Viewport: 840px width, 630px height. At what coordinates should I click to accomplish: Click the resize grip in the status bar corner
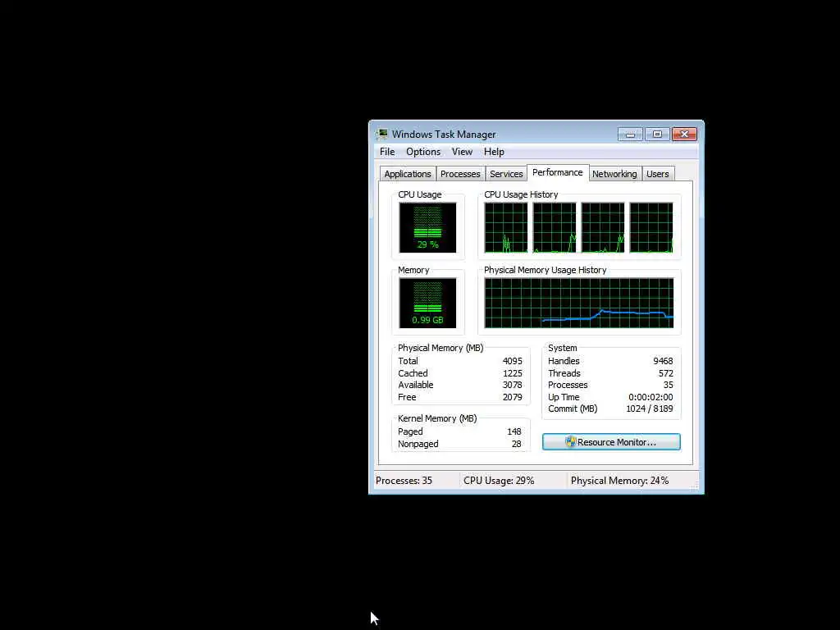(695, 486)
